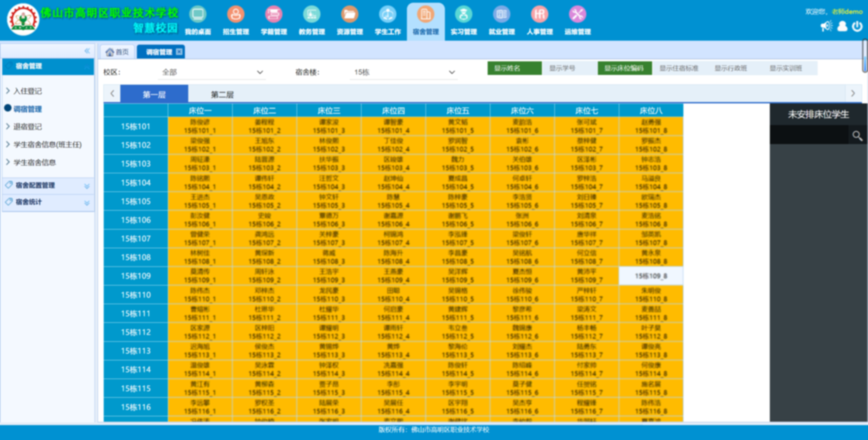Open 学生工作 module icon
The width and height of the screenshot is (868, 440).
click(x=388, y=20)
